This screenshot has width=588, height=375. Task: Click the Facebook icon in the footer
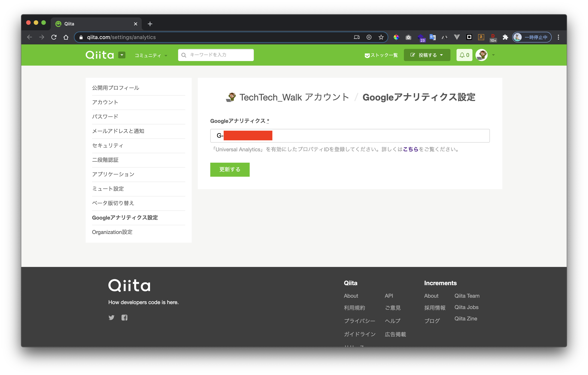pos(124,317)
